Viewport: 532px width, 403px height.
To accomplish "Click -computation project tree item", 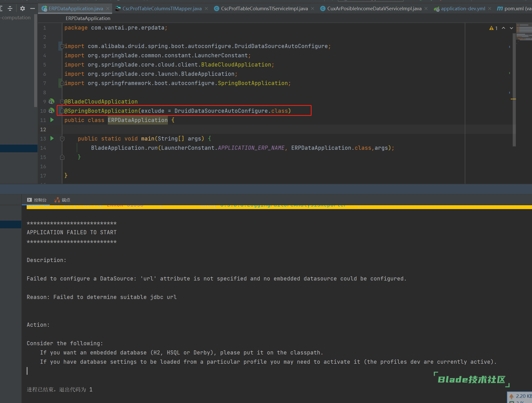I will [x=15, y=17].
